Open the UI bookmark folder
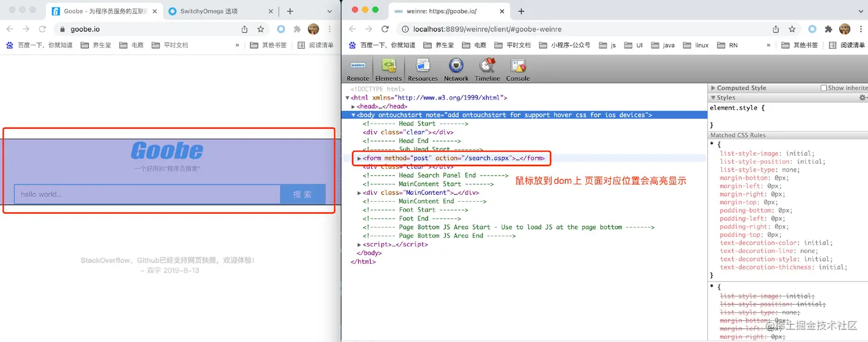 pos(633,45)
